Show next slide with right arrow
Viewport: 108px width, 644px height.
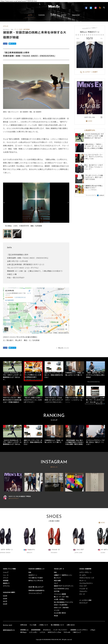pyautogui.click(x=68, y=203)
